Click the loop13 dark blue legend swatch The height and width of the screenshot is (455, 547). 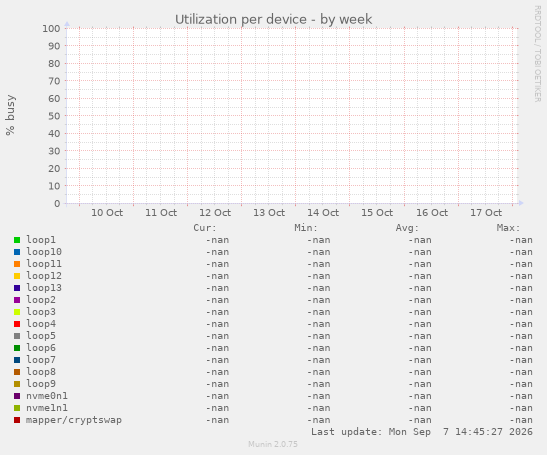(17, 288)
